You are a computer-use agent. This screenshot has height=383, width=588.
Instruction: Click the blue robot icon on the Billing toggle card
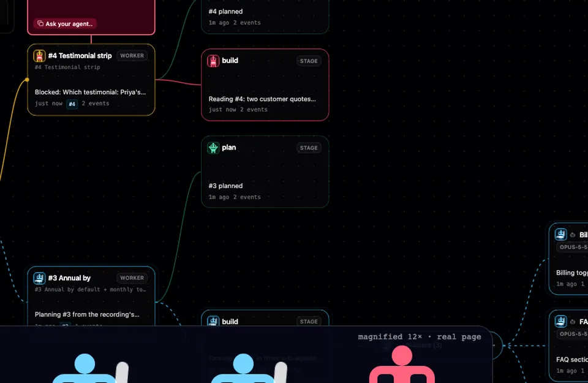tap(560, 235)
